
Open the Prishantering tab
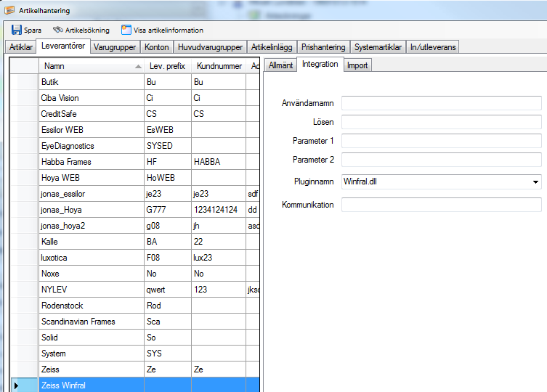pyautogui.click(x=323, y=47)
